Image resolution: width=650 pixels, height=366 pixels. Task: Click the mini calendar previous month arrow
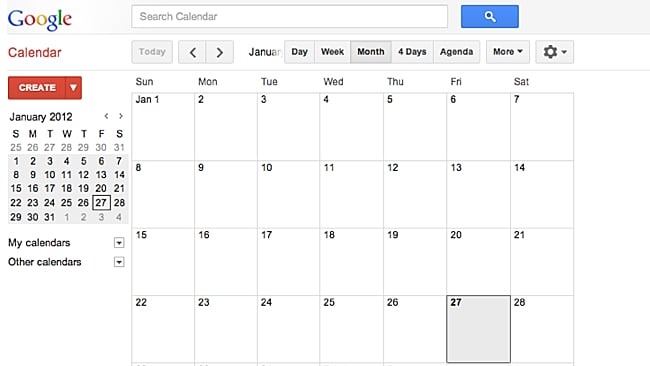click(x=107, y=116)
